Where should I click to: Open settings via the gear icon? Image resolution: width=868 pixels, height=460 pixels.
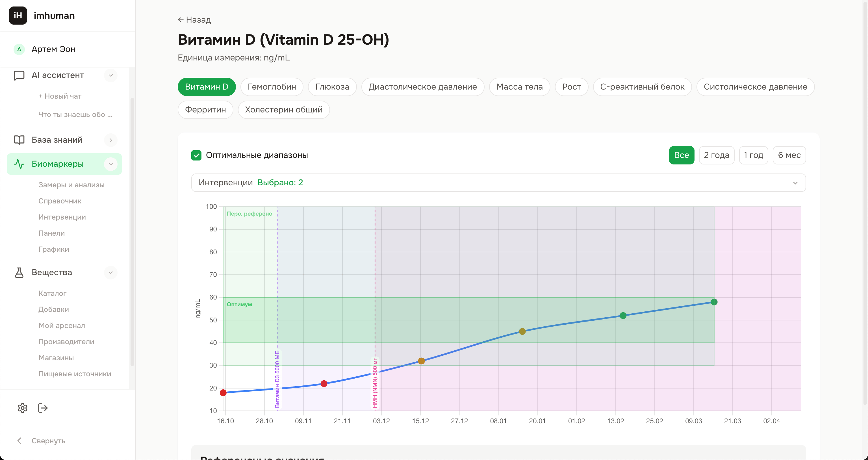click(x=23, y=408)
